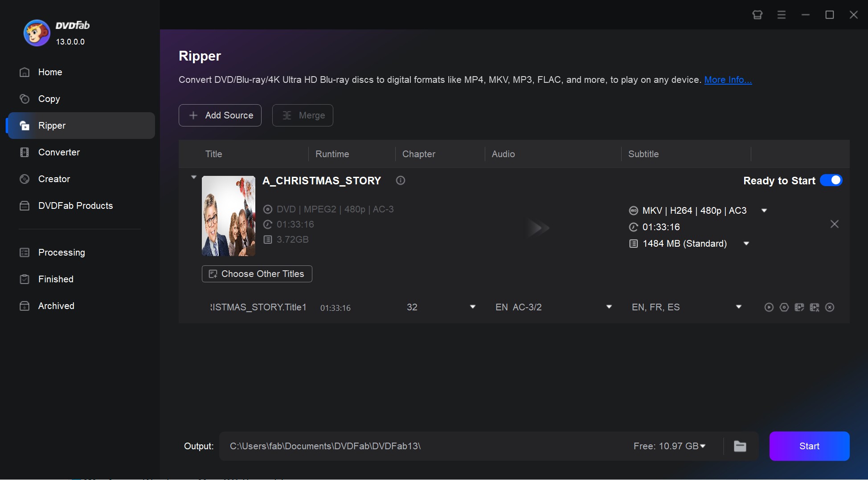Go to the Finished section
This screenshot has width=868, height=480.
(x=55, y=279)
